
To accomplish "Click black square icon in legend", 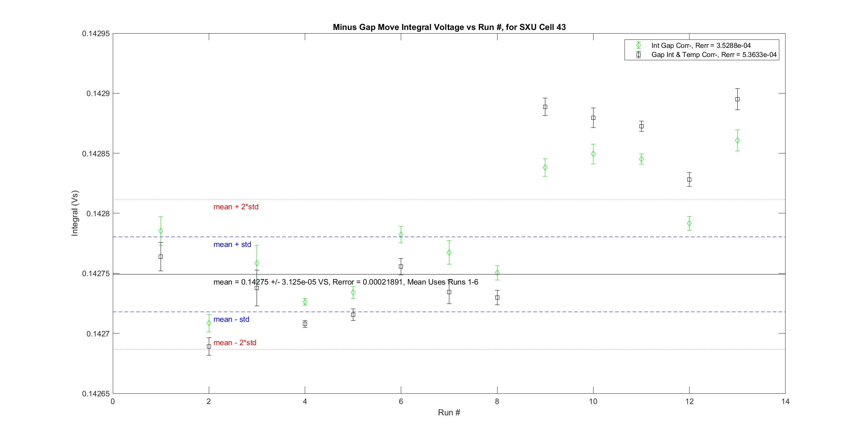I will [638, 55].
